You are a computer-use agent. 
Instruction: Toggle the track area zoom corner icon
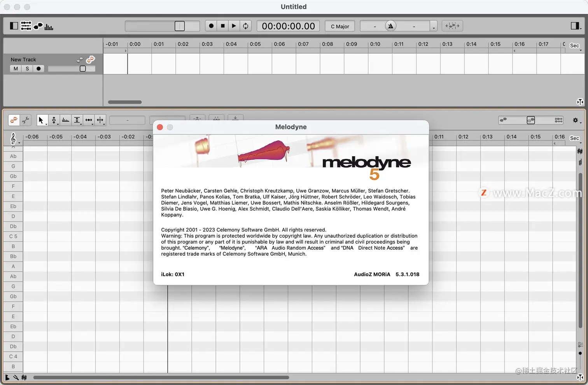[x=580, y=102]
